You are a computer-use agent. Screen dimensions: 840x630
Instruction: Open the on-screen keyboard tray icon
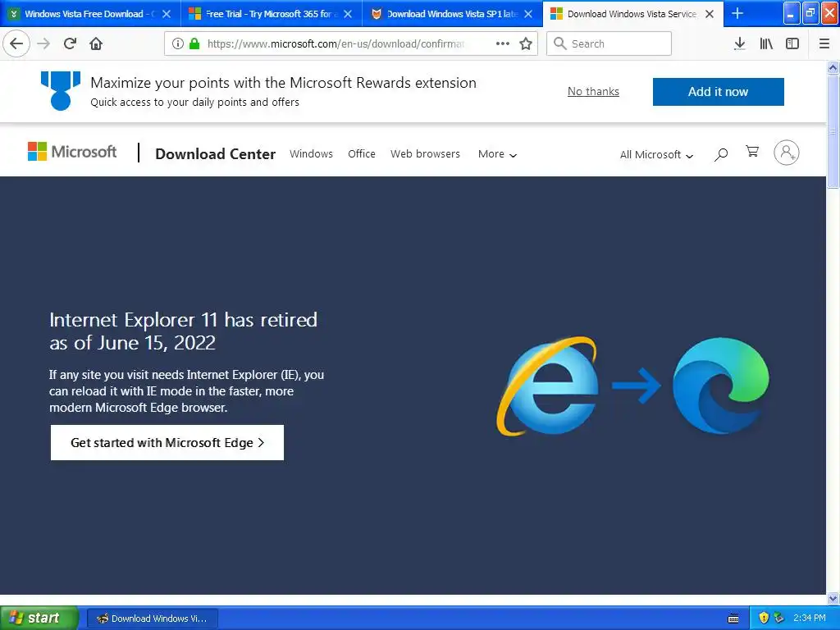(x=733, y=619)
